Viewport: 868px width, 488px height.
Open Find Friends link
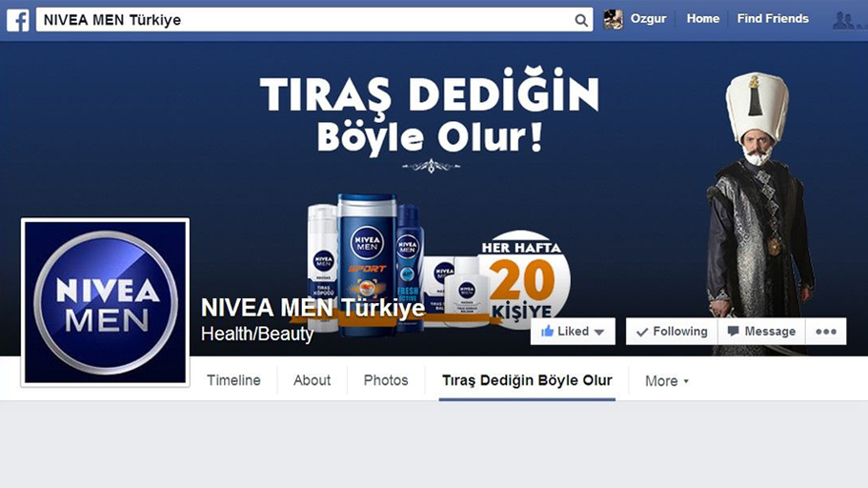click(x=773, y=19)
